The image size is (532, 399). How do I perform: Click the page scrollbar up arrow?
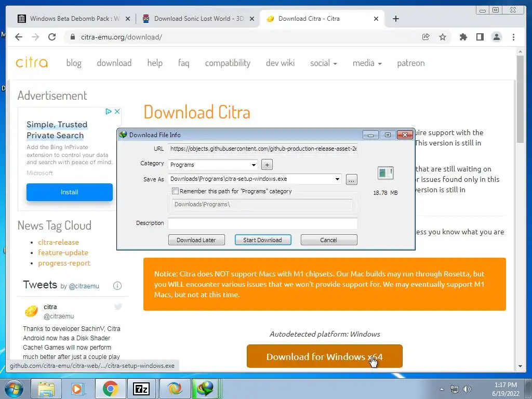pyautogui.click(x=520, y=52)
